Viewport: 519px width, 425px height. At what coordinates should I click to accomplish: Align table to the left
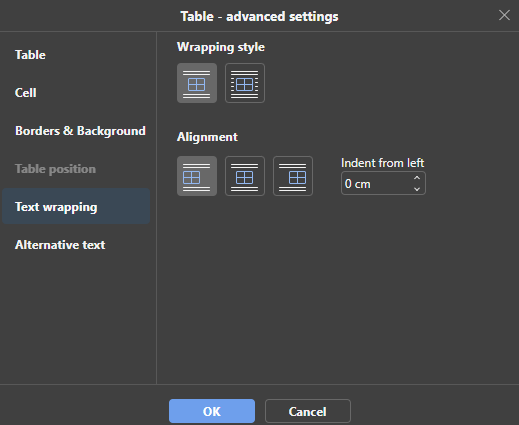pyautogui.click(x=197, y=176)
